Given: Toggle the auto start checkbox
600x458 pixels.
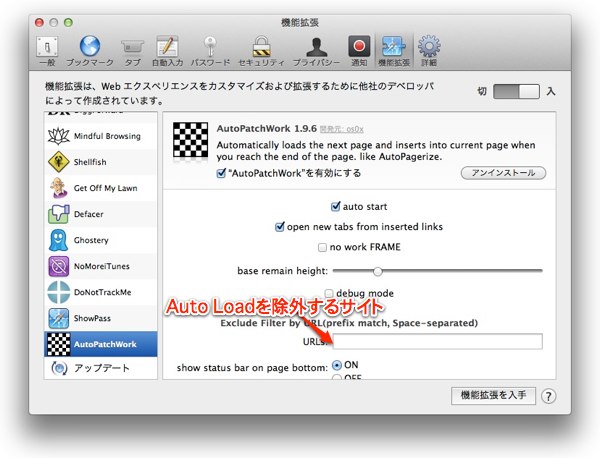Looking at the screenshot, I should click(x=335, y=207).
